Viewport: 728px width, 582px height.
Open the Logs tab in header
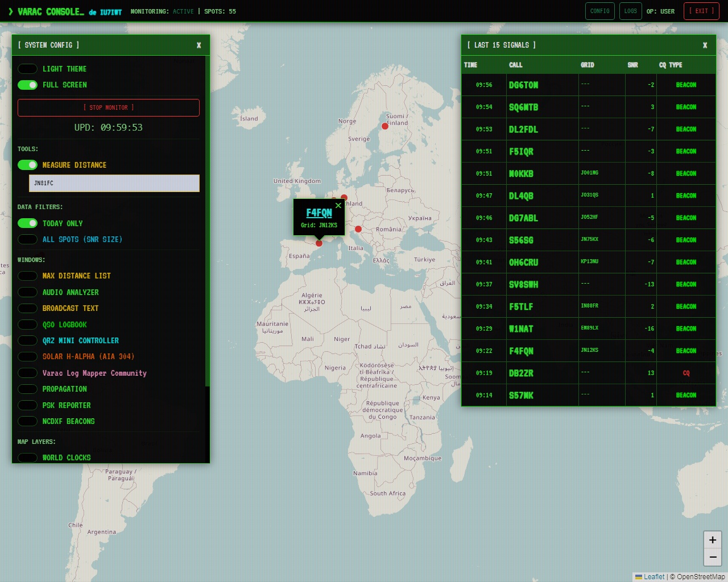click(630, 11)
